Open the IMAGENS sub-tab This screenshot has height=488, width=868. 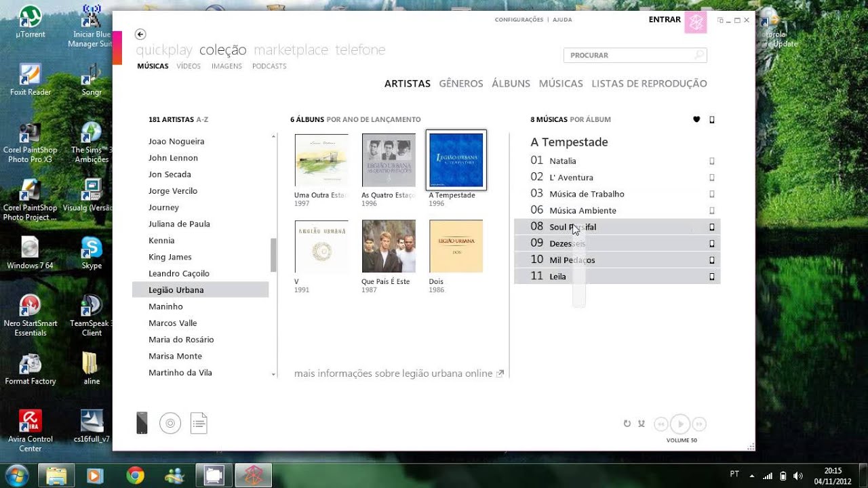(226, 66)
